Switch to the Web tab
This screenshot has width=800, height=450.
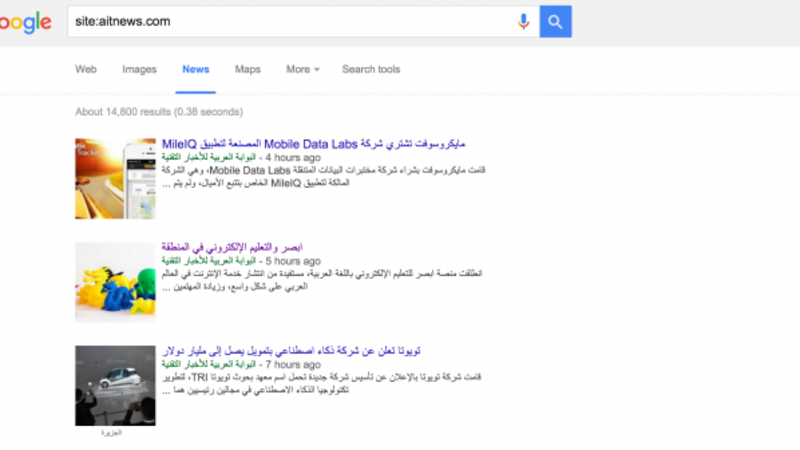86,69
